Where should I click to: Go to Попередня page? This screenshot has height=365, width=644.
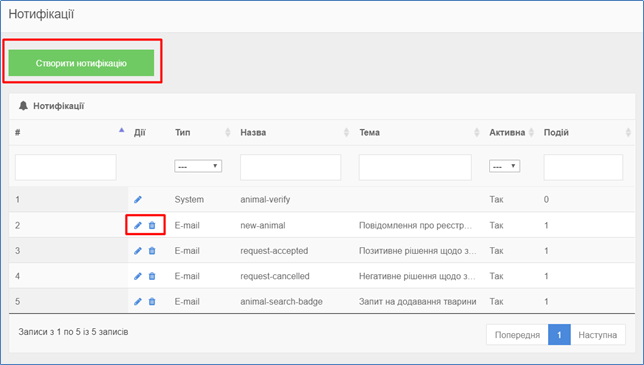coord(517,335)
